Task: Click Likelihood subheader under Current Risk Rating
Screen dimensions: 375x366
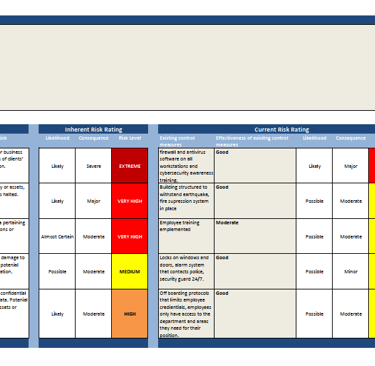Action: pyautogui.click(x=314, y=138)
